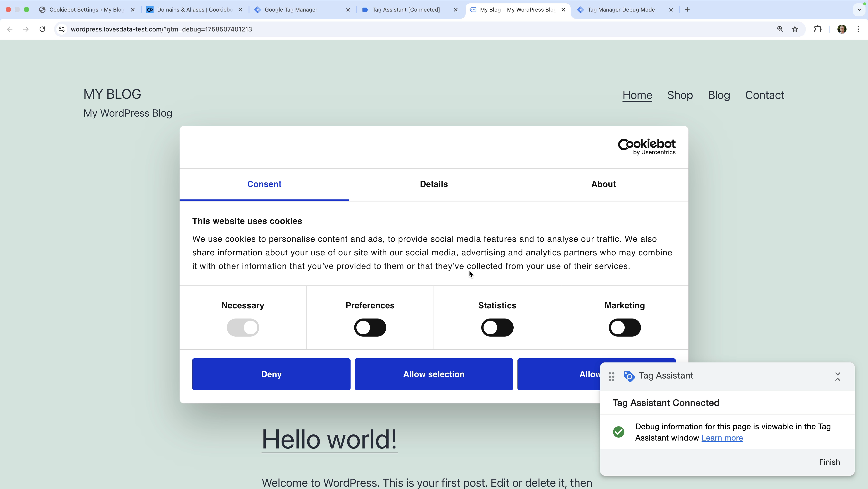Click the browser address bar URL
Viewport: 868px width, 489px height.
(161, 29)
